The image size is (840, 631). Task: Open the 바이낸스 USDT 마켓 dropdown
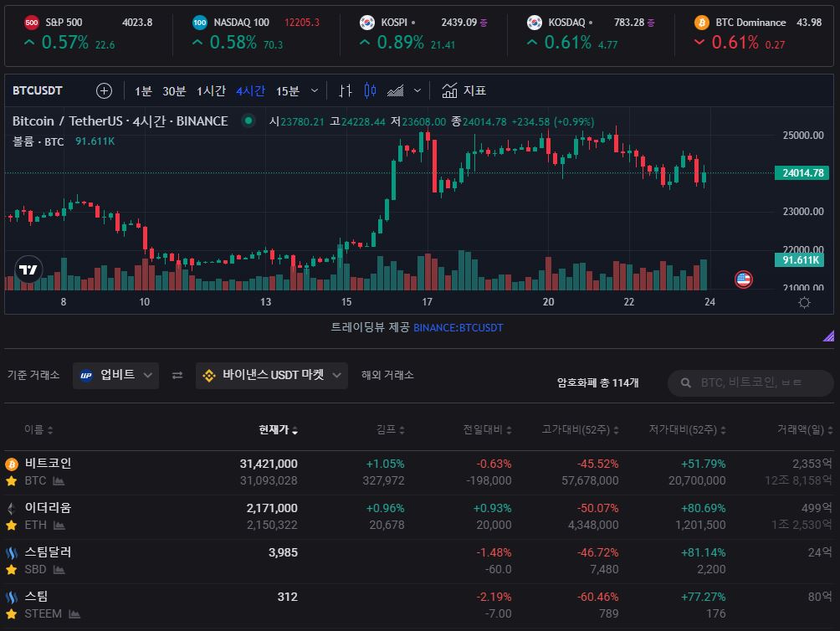272,376
